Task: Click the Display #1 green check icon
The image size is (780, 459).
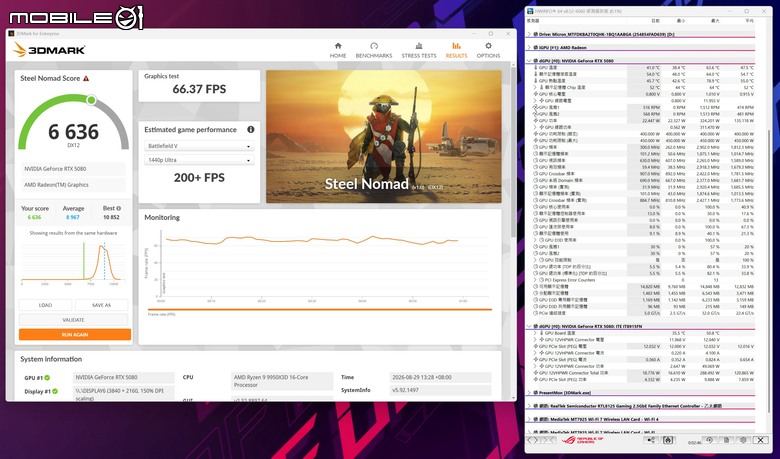Action: (x=55, y=391)
